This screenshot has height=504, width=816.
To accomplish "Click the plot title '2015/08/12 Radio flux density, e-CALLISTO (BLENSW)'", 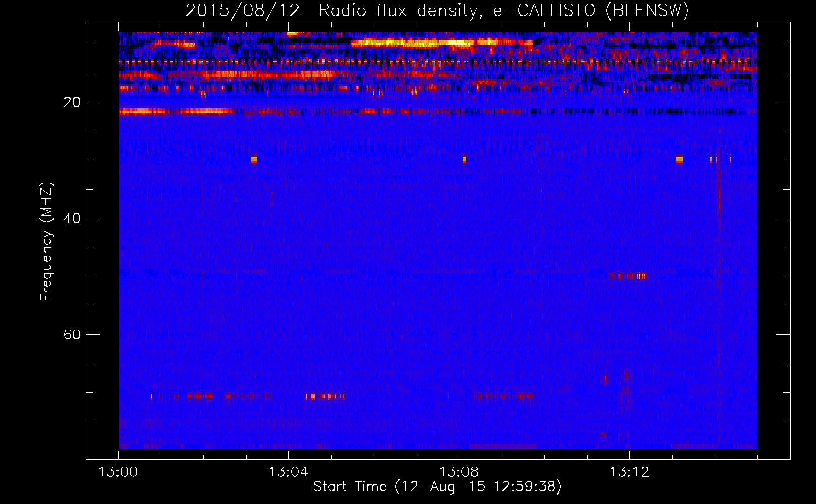I will click(437, 10).
